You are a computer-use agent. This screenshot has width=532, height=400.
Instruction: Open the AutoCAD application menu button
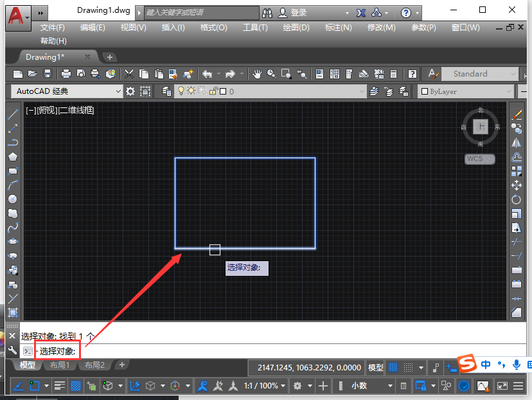tap(18, 17)
